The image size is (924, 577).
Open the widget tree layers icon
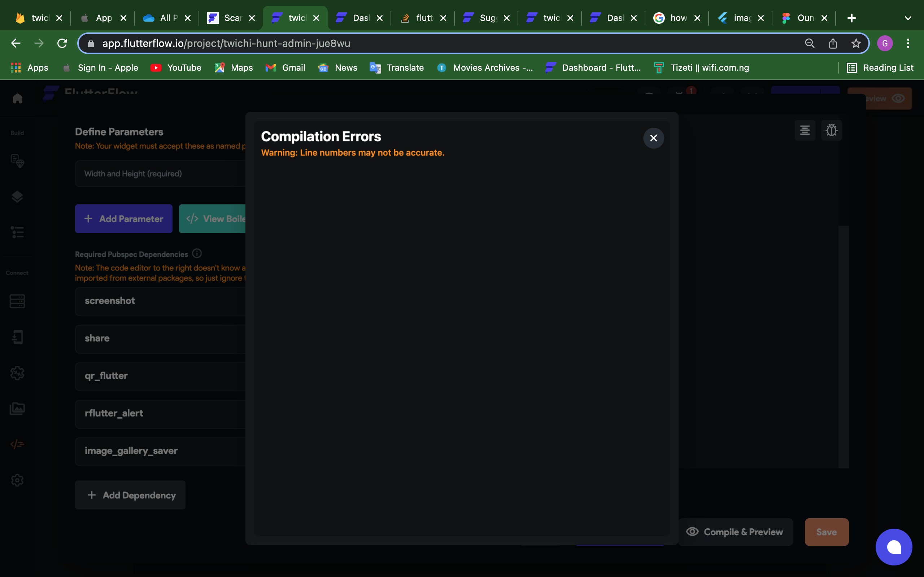tap(17, 197)
